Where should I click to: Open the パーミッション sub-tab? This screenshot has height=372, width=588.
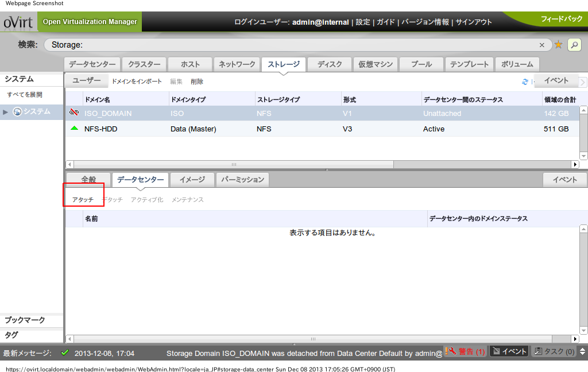tap(241, 180)
